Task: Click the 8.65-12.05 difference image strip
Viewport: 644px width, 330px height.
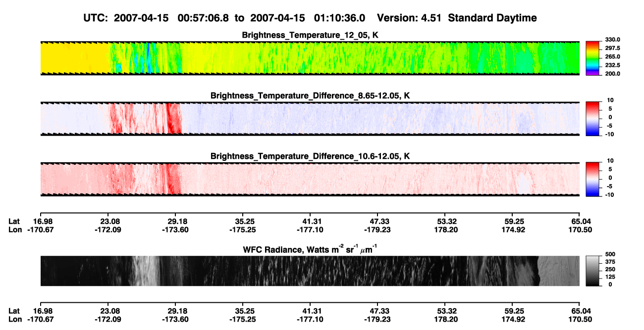Action: [x=310, y=118]
